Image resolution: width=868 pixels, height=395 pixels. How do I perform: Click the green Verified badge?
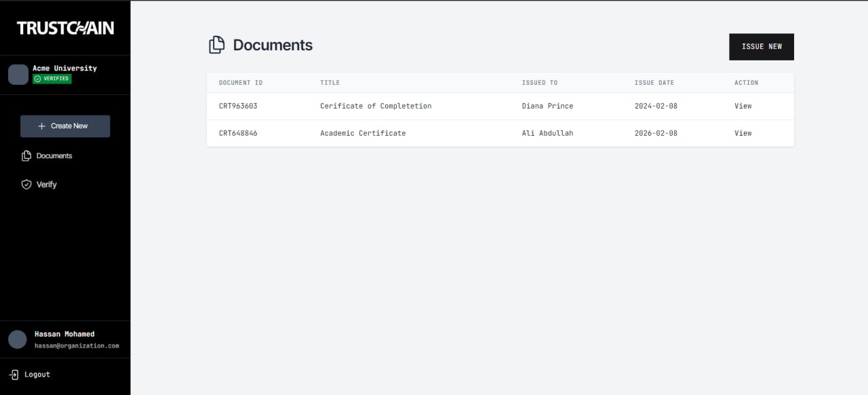[x=52, y=79]
